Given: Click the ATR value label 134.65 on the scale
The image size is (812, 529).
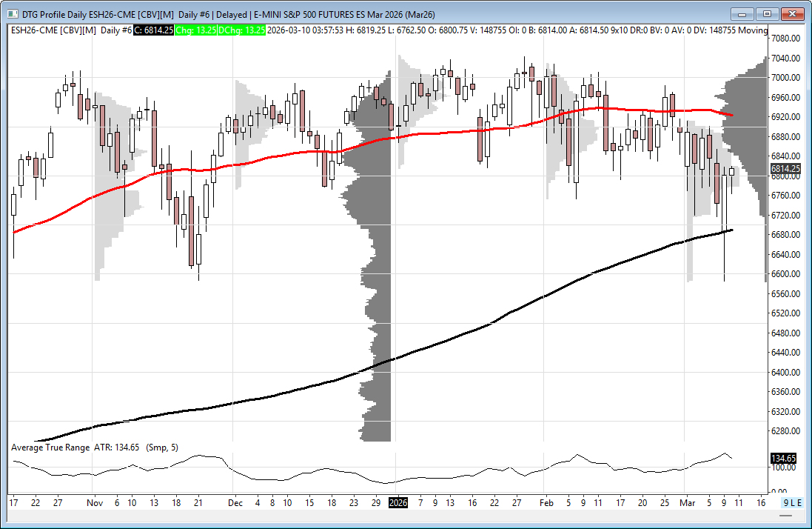Looking at the screenshot, I should coord(785,459).
